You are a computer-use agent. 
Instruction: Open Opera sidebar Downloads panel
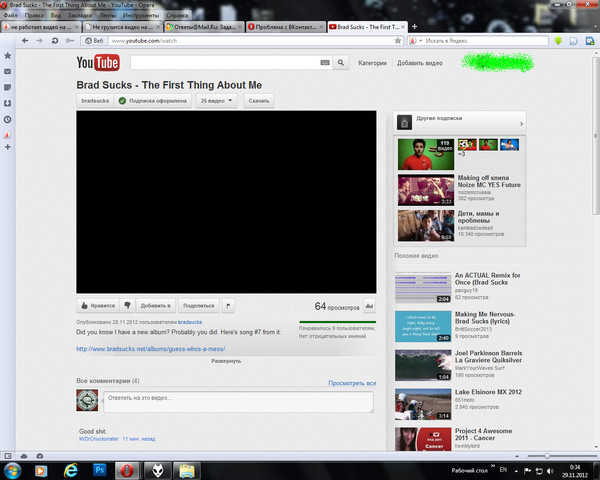7,103
